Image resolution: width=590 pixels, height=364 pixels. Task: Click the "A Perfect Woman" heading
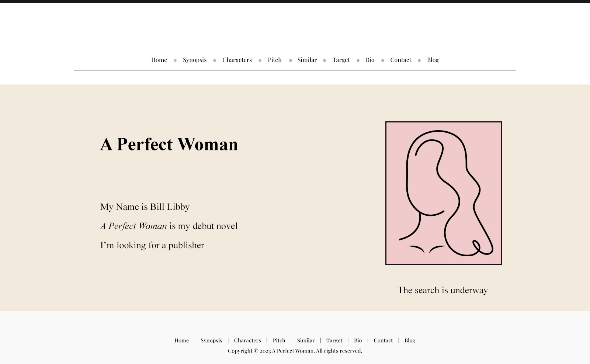click(x=169, y=144)
